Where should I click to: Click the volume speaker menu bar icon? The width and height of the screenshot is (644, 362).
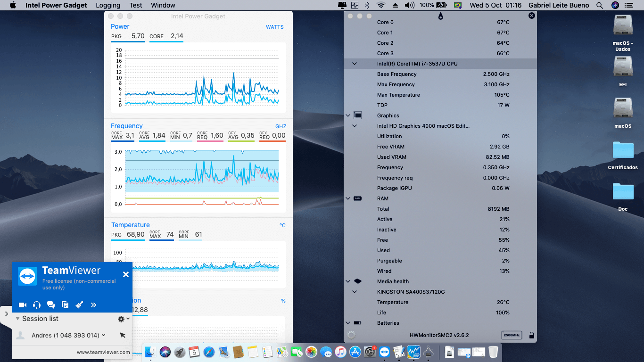click(409, 5)
